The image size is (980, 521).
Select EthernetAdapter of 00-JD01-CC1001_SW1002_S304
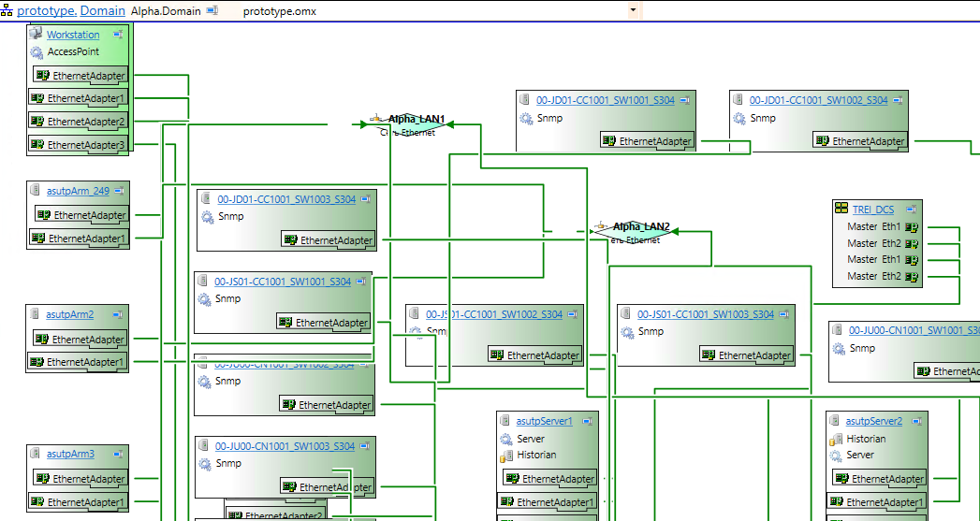pos(860,141)
